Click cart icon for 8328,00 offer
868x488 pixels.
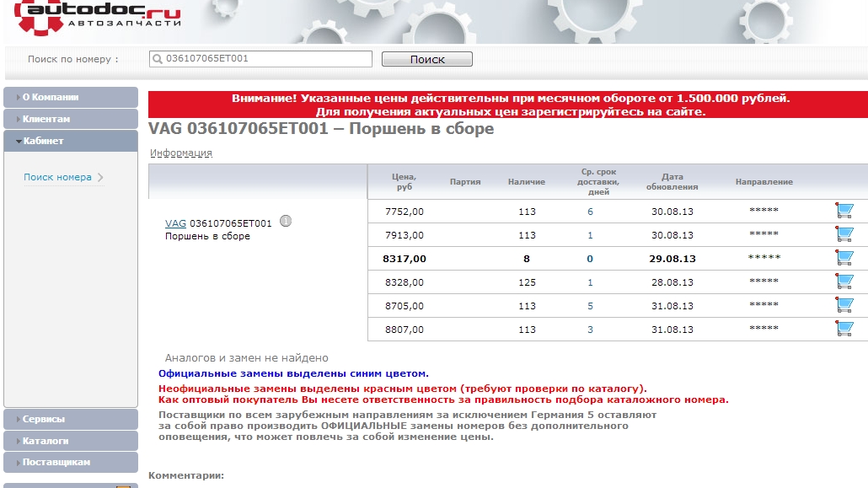(844, 282)
